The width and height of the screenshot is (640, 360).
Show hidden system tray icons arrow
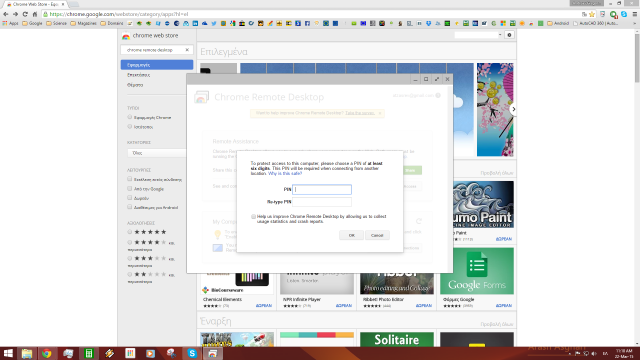coord(570,353)
